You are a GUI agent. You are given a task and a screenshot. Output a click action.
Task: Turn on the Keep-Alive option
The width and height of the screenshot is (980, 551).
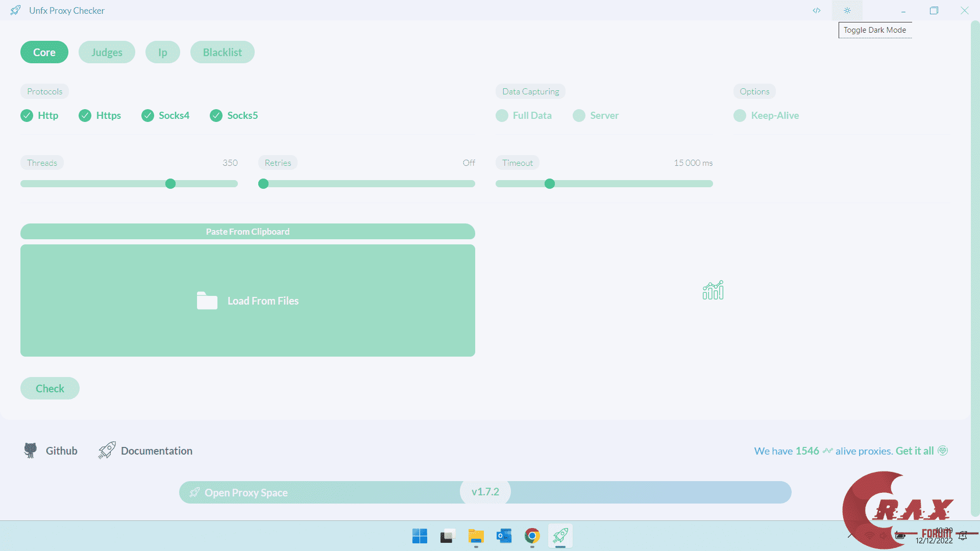pyautogui.click(x=740, y=116)
